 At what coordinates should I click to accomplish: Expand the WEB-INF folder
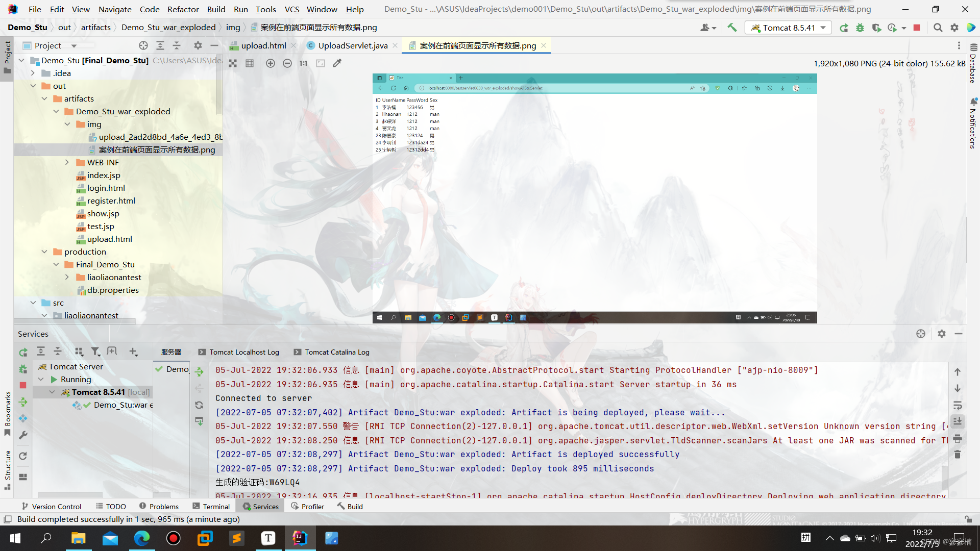coord(67,162)
